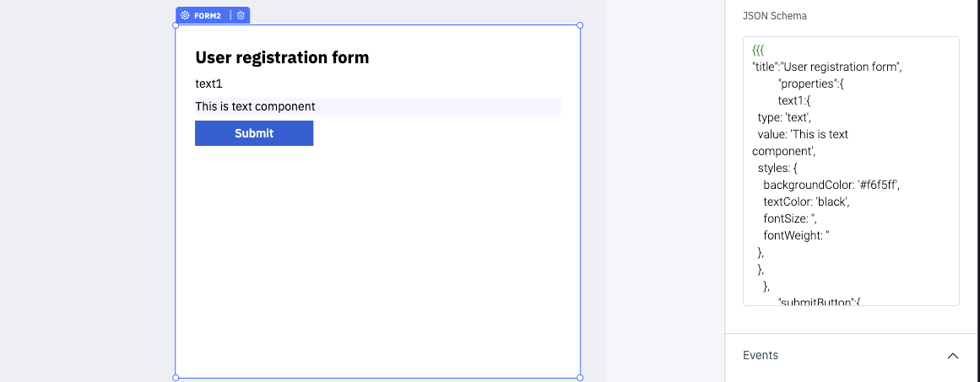Image resolution: width=980 pixels, height=382 pixels.
Task: Click the Events section header label
Action: (x=761, y=356)
